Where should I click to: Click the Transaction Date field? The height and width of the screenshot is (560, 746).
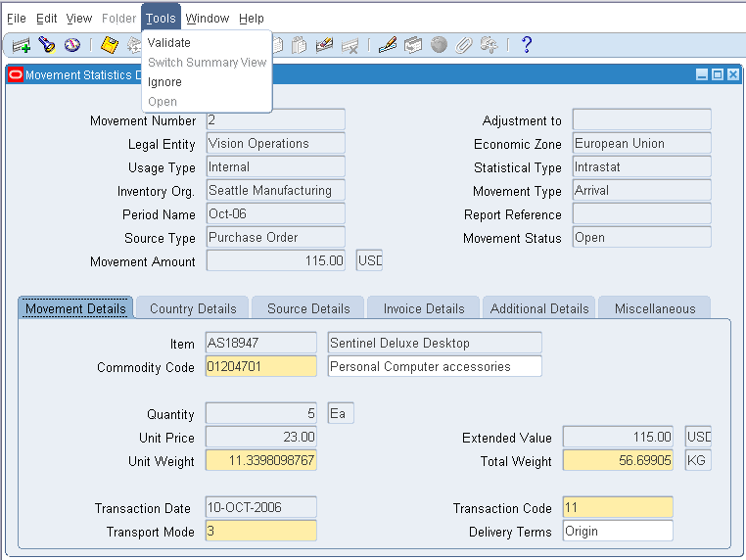coord(261,507)
